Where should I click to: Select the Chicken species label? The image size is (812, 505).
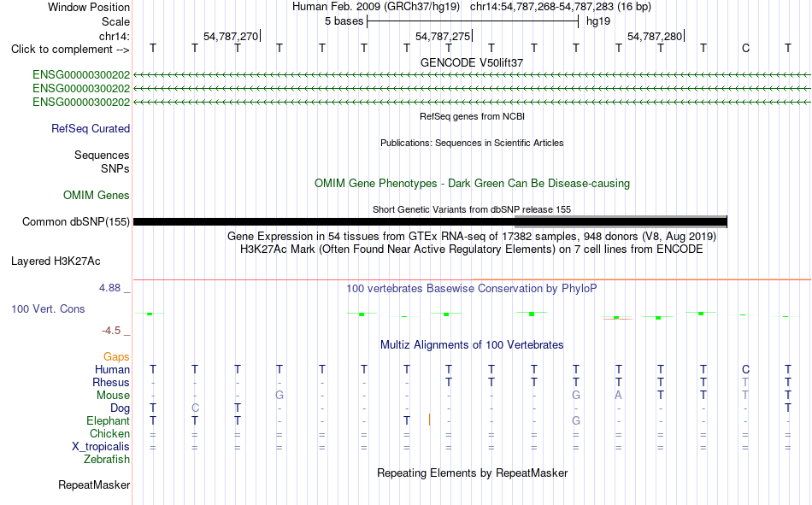click(x=109, y=433)
